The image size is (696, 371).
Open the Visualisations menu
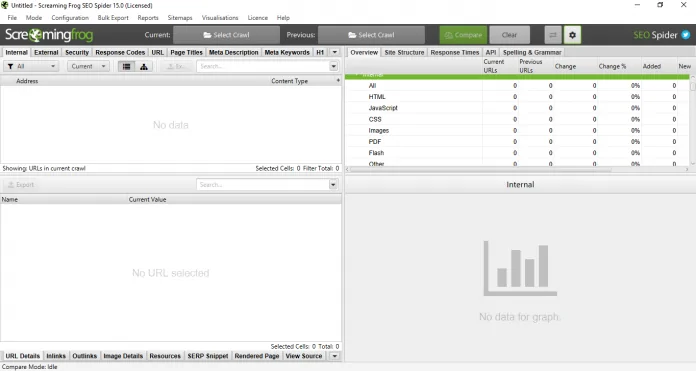pyautogui.click(x=220, y=18)
